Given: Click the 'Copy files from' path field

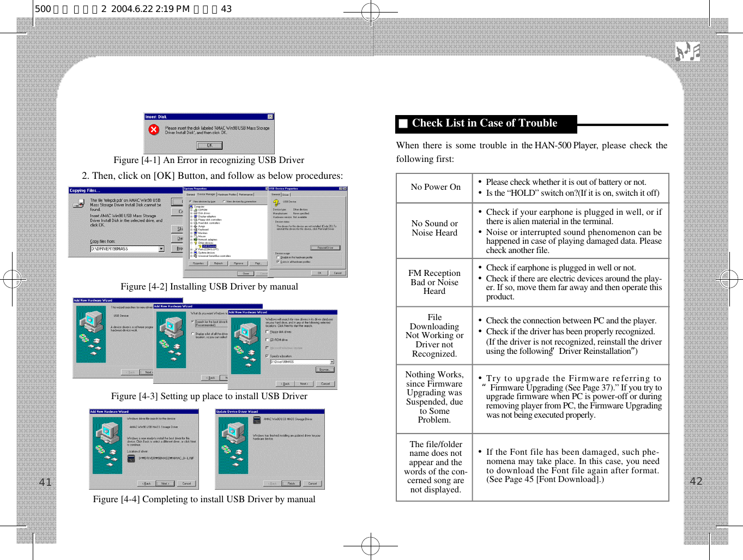Looking at the screenshot, I should pos(128,249).
